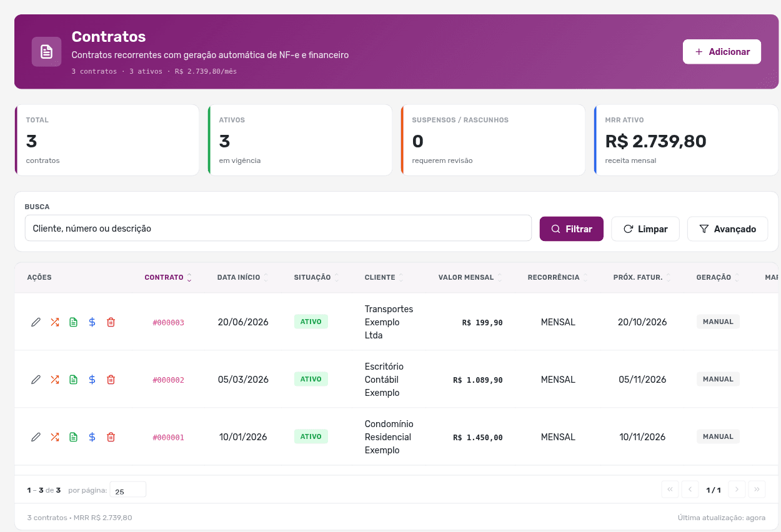Jump to the last page of results

point(757,490)
